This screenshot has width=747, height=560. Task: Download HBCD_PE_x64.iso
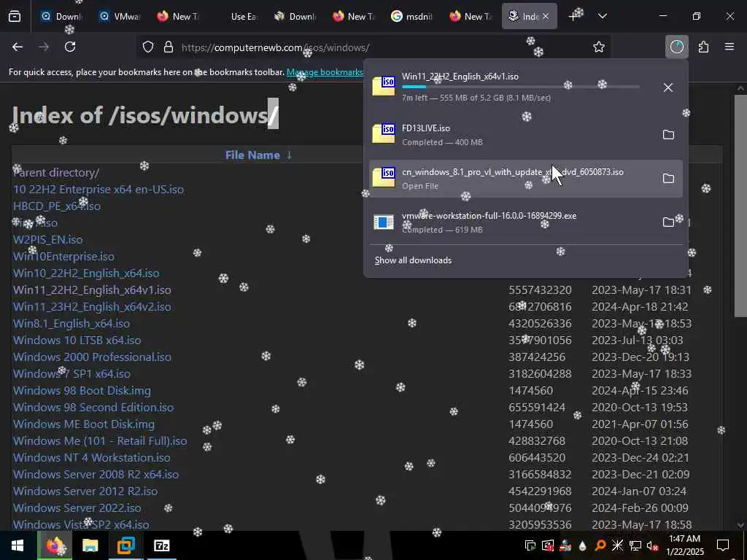[57, 206]
